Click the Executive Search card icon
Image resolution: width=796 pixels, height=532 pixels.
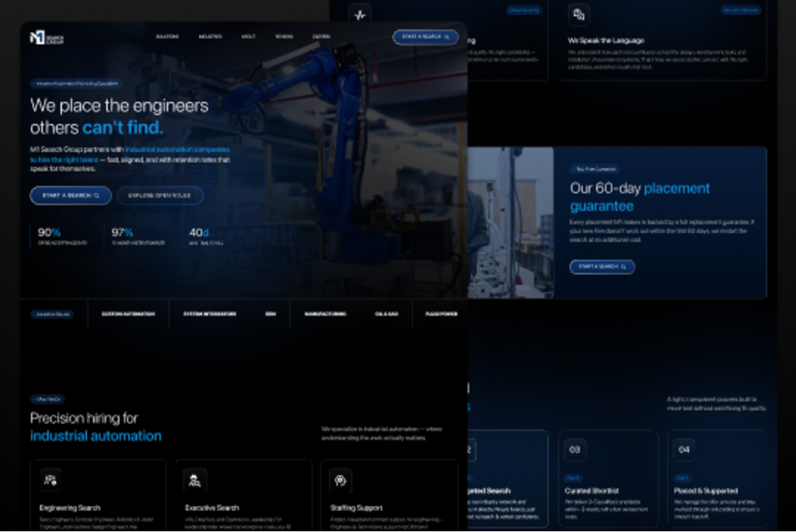(x=195, y=480)
